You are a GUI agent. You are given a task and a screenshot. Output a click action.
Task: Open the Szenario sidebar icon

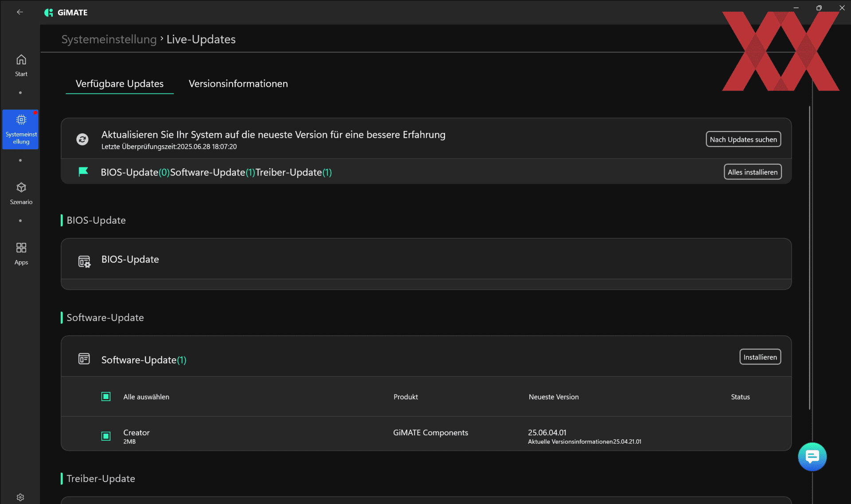point(21,193)
